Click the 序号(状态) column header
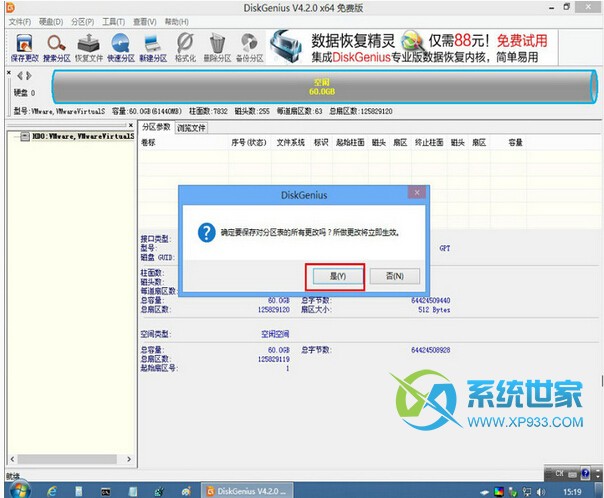 coord(249,143)
